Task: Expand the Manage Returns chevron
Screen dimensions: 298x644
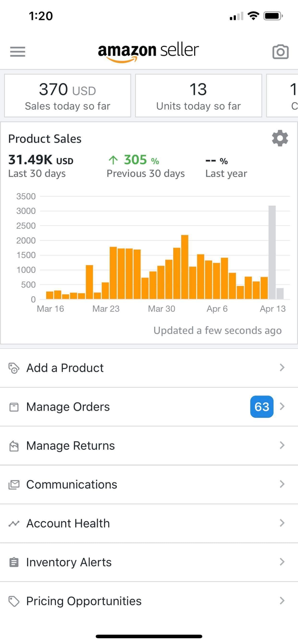Action: tap(282, 445)
